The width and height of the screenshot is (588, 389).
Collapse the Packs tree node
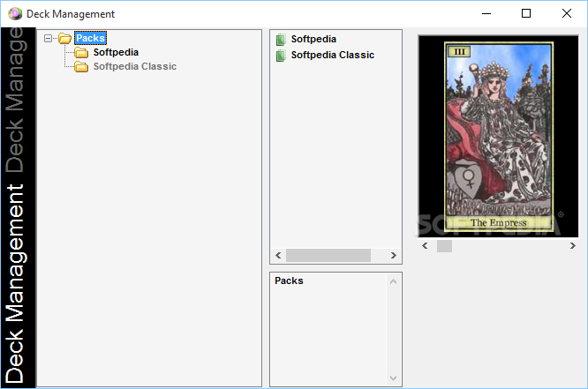[48, 38]
